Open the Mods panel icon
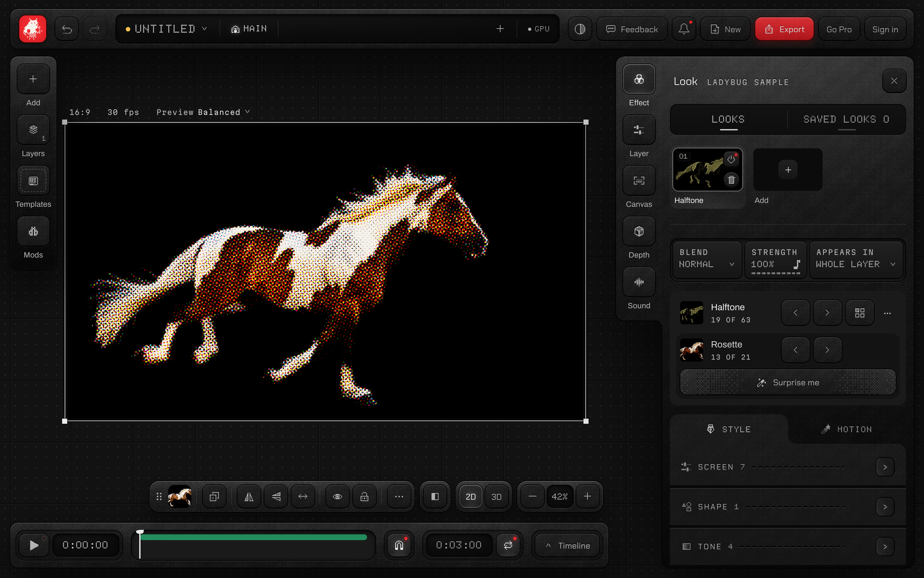924x578 pixels. click(33, 232)
